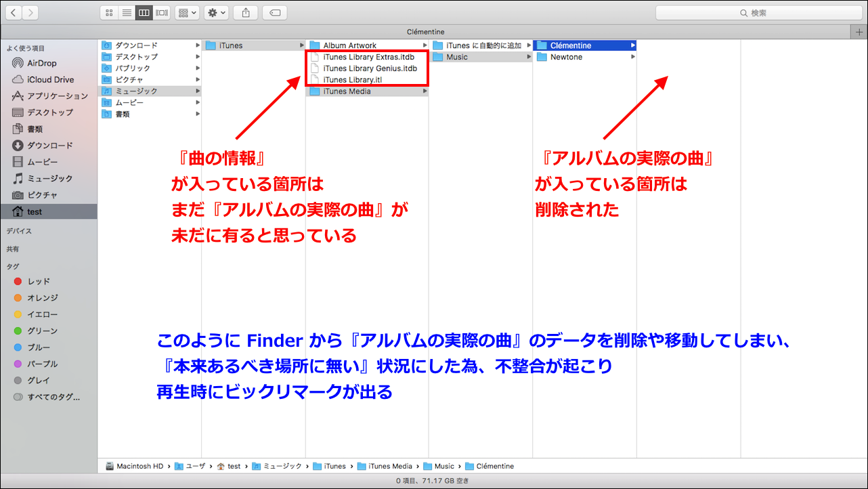Viewport: 868px width, 489px height.
Task: Jump to ミュージック in path bar
Action: [x=277, y=466]
